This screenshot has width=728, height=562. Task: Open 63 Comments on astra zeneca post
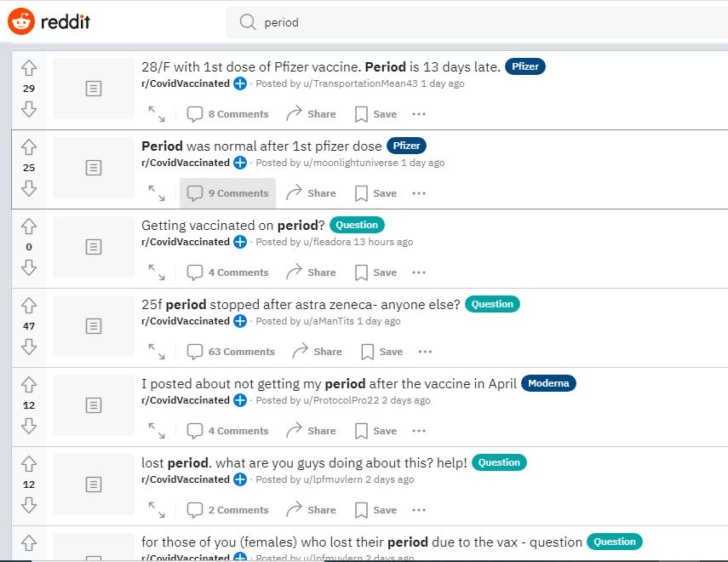pyautogui.click(x=231, y=352)
